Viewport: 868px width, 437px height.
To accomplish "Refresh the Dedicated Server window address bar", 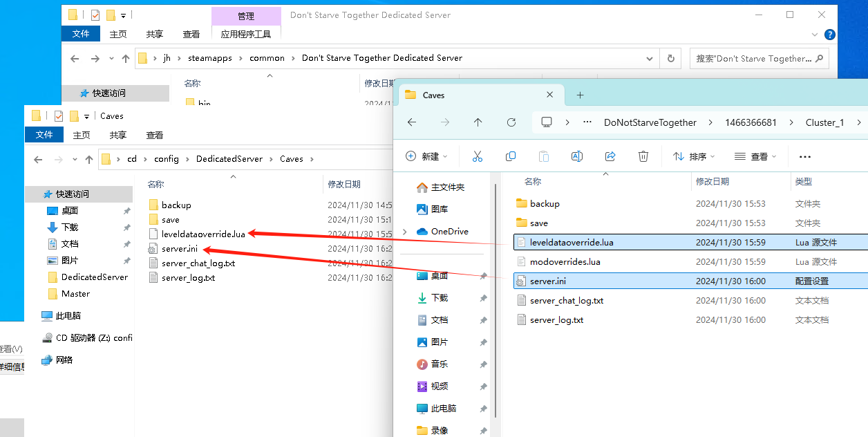I will [x=670, y=59].
